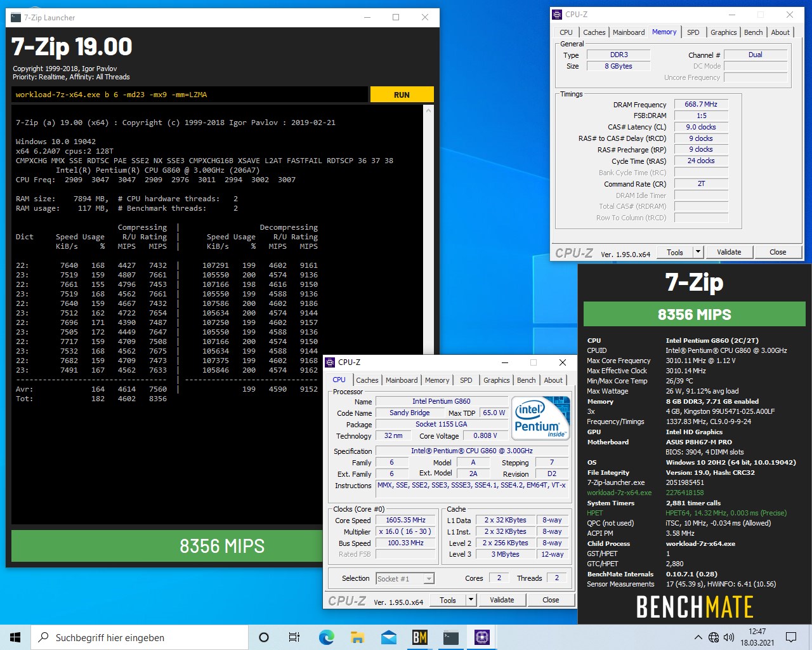
Task: Open Task View in taskbar
Action: [294, 637]
